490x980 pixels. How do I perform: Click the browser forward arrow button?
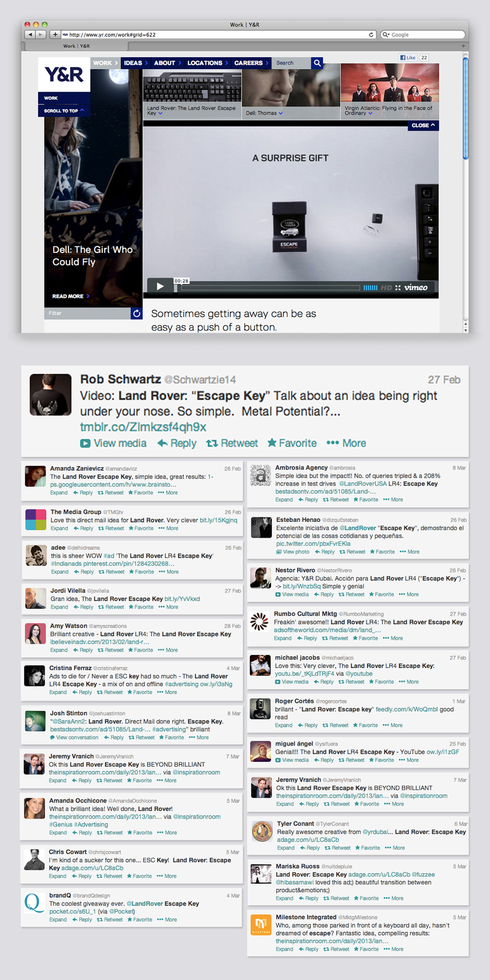pyautogui.click(x=41, y=35)
